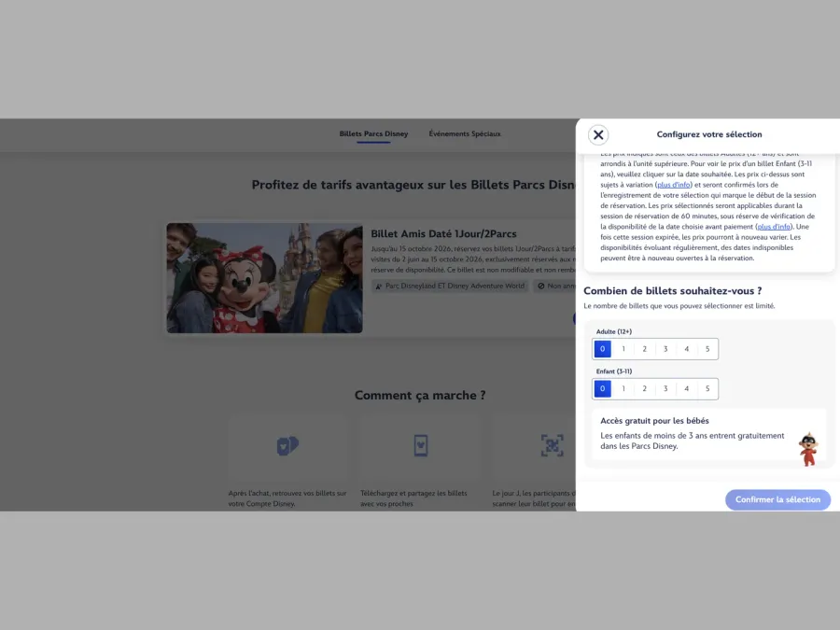Image resolution: width=840 pixels, height=630 pixels.
Task: Pick 3 tickets in Enfant (3-11) row
Action: (x=665, y=388)
